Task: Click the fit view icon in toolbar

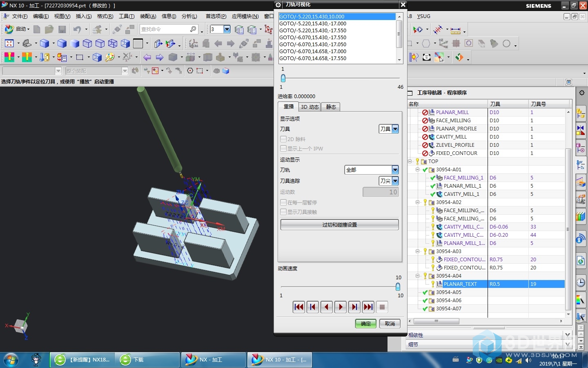Action: pos(9,43)
